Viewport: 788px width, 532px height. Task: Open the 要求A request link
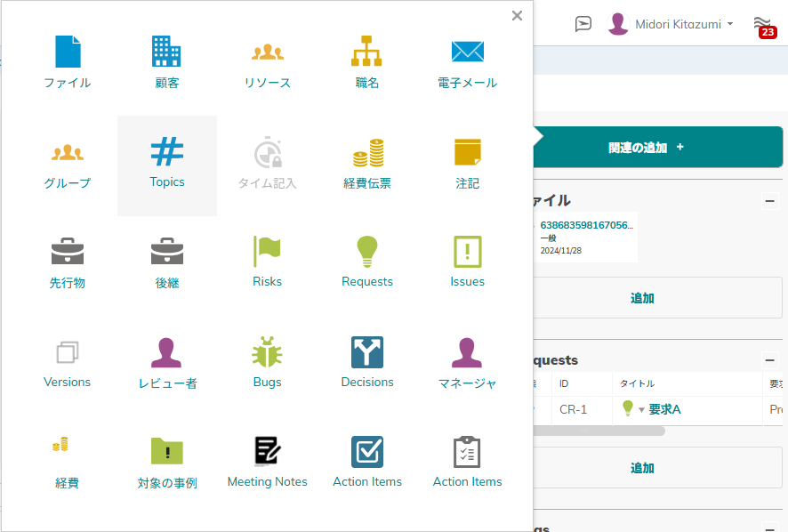(x=664, y=409)
